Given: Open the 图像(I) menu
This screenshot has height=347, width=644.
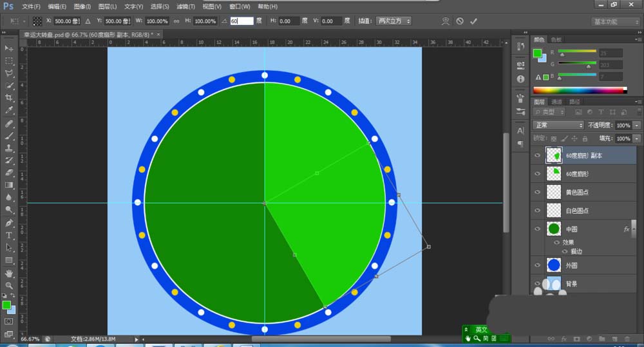Looking at the screenshot, I should pos(82,6).
